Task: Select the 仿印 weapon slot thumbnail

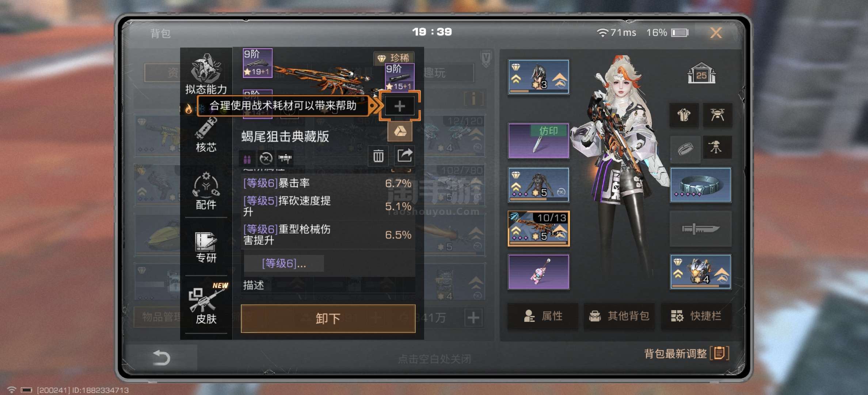Action: pyautogui.click(x=538, y=141)
